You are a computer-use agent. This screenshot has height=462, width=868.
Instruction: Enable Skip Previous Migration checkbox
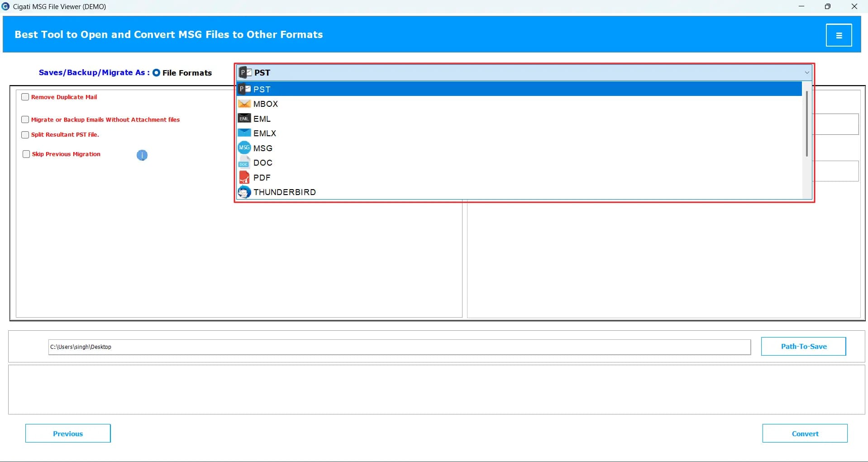point(26,154)
